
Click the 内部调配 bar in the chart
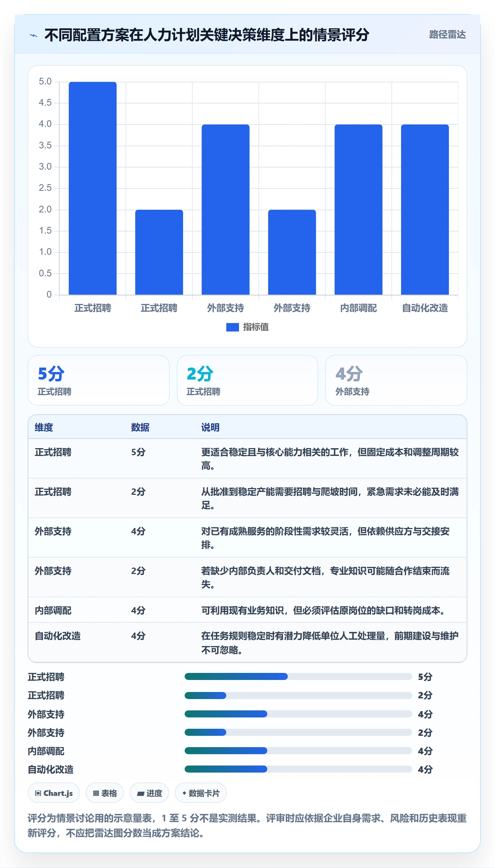359,210
